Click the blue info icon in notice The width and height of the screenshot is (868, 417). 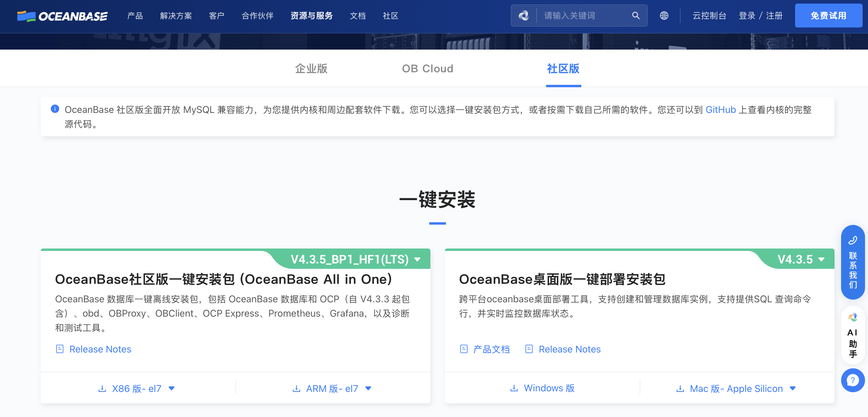click(55, 109)
